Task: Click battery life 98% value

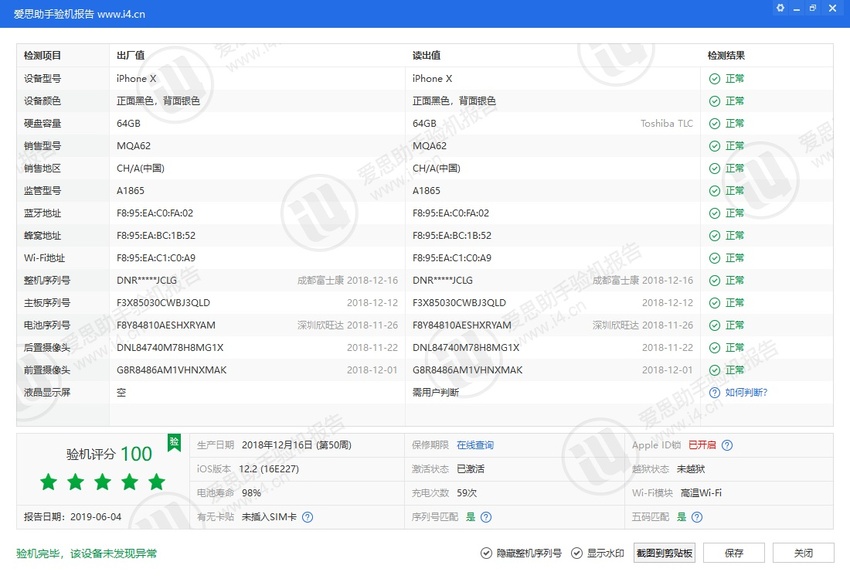Action: click(x=251, y=493)
